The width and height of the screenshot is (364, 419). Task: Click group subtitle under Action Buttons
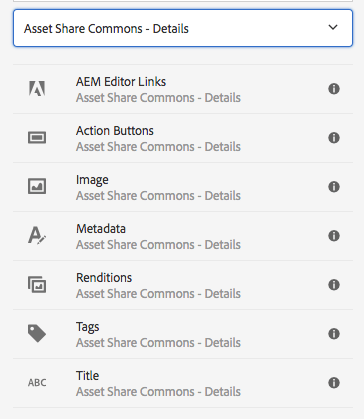point(158,147)
